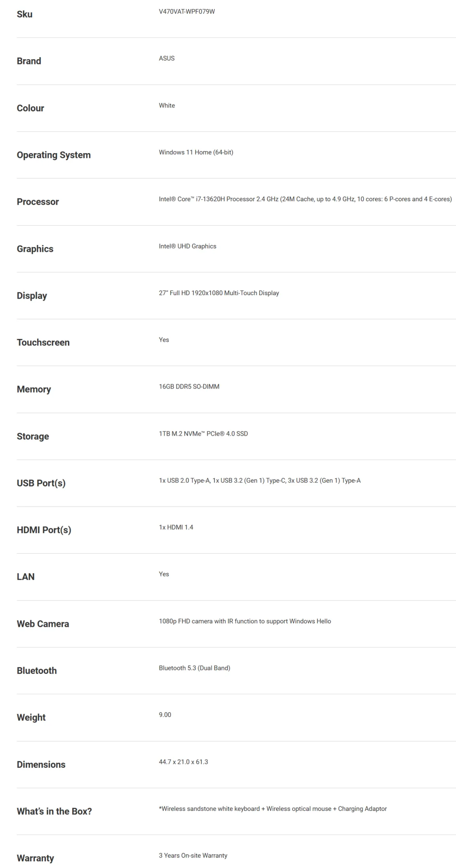Select the SKU value V470VAT-WPF079W
This screenshot has width=456, height=868.
(187, 11)
